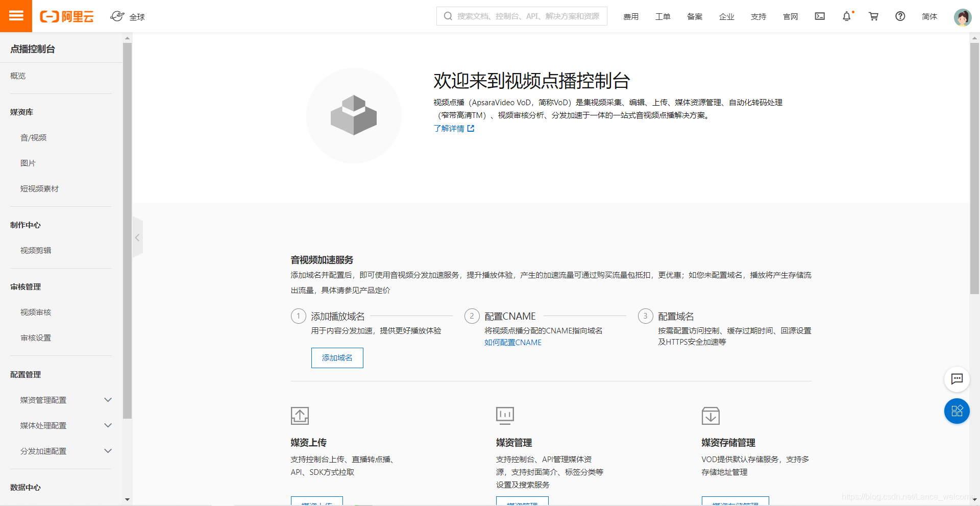Click the 数据中心 section heading
The image size is (980, 506).
[x=26, y=488]
